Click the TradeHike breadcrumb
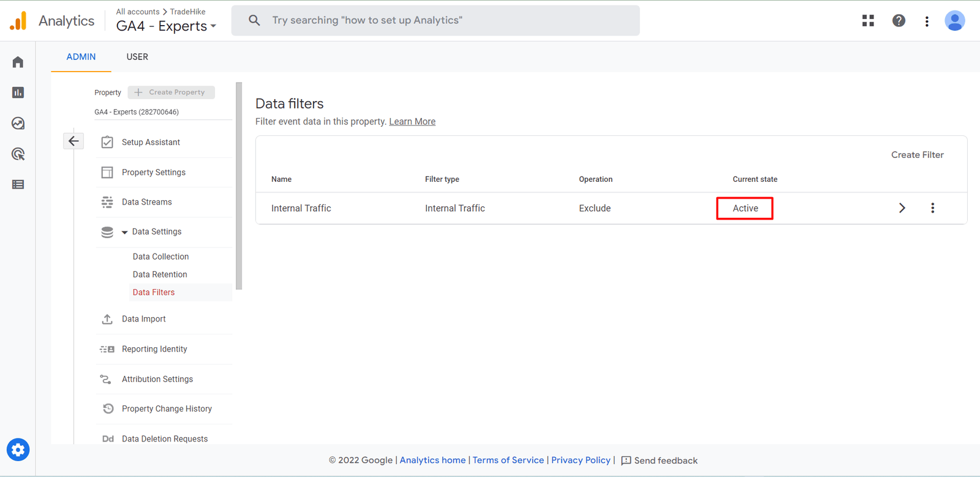Screen dimensions: 980x477 (x=188, y=12)
